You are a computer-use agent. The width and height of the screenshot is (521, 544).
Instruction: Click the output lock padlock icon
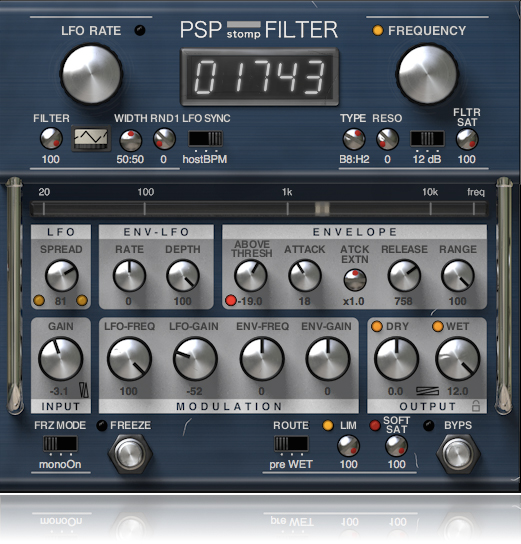476,406
